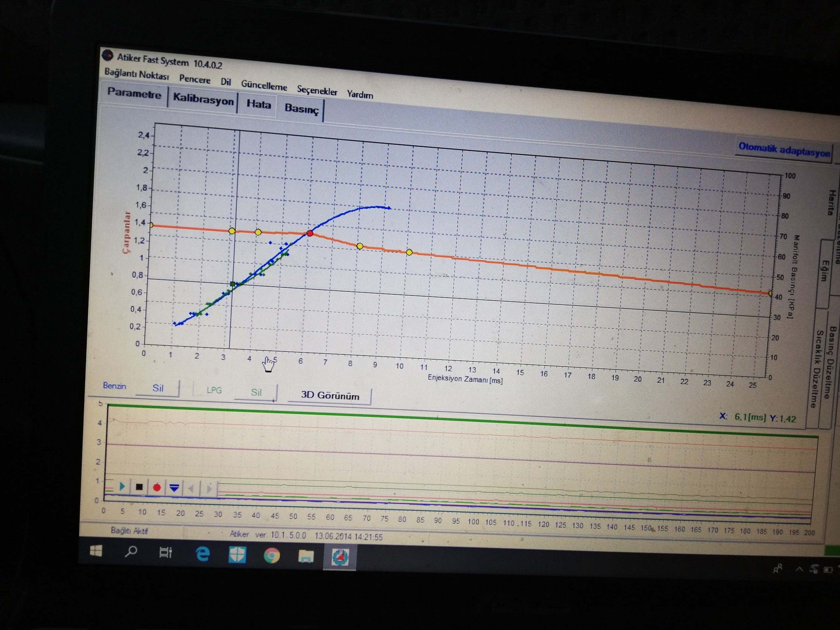Expand hidden system tray icons chevron
This screenshot has height=630, width=840.
tap(799, 569)
